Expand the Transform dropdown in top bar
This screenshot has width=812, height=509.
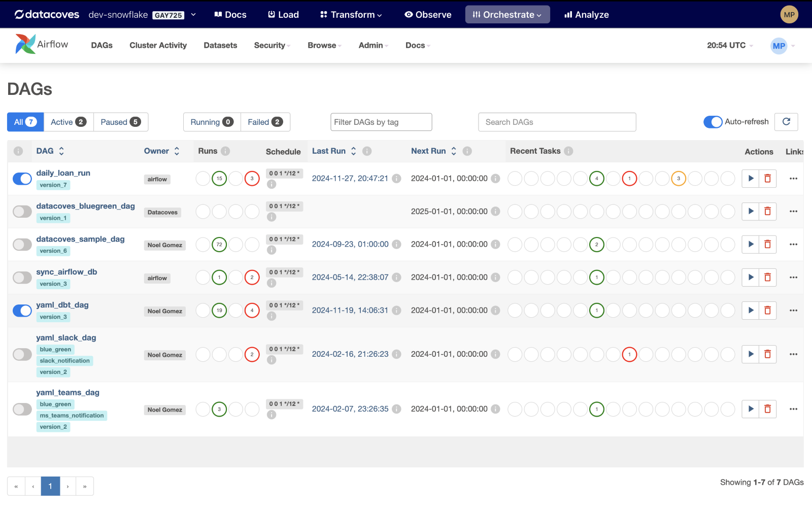click(351, 15)
